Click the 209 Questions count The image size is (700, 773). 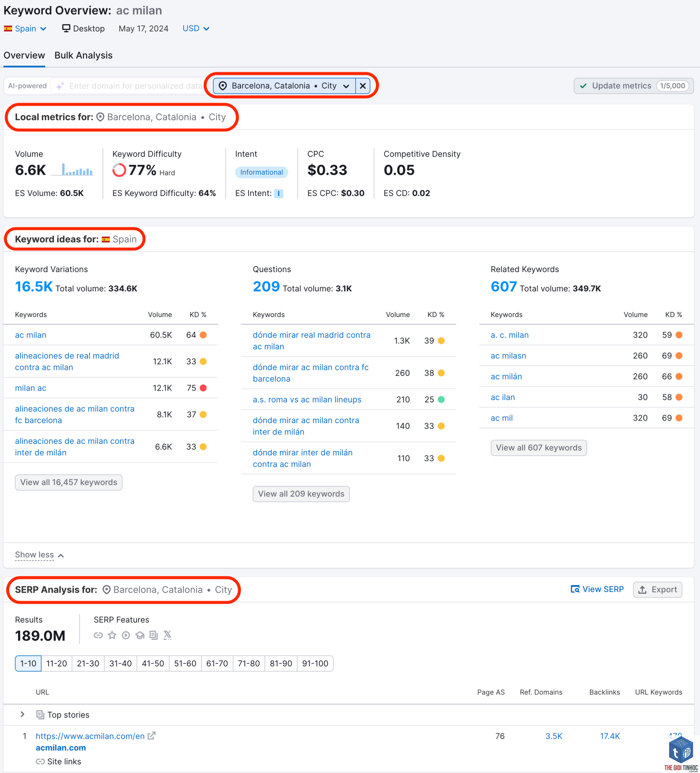(x=267, y=287)
